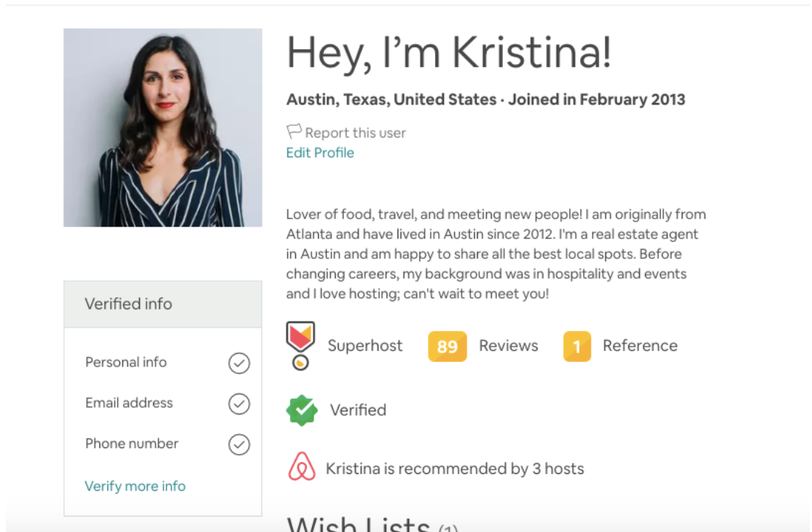This screenshot has height=532, width=812.
Task: Click the Personal info checkmark circle
Action: [239, 363]
